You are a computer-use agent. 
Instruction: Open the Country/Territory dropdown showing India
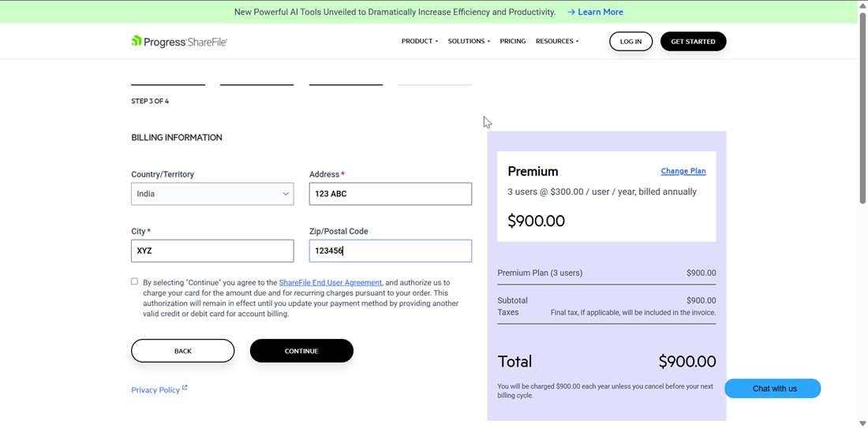212,194
